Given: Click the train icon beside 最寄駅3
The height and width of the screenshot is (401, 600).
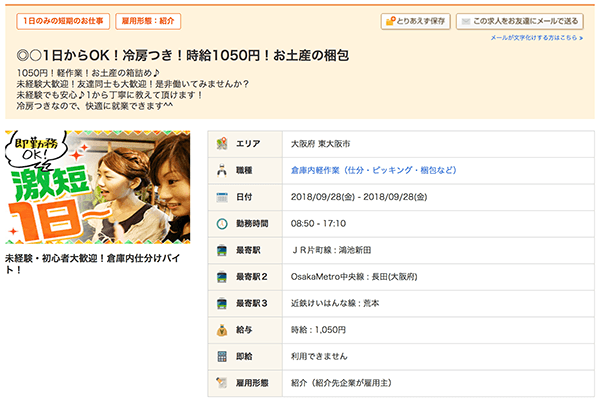Looking at the screenshot, I should coord(222,303).
